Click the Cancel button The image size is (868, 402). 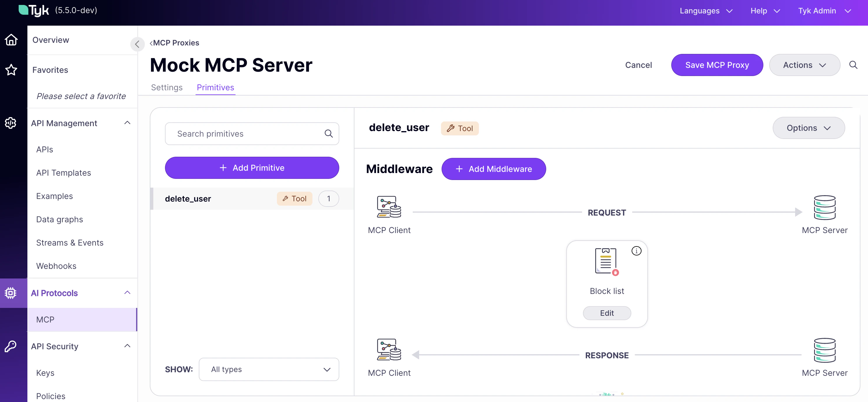coord(638,65)
